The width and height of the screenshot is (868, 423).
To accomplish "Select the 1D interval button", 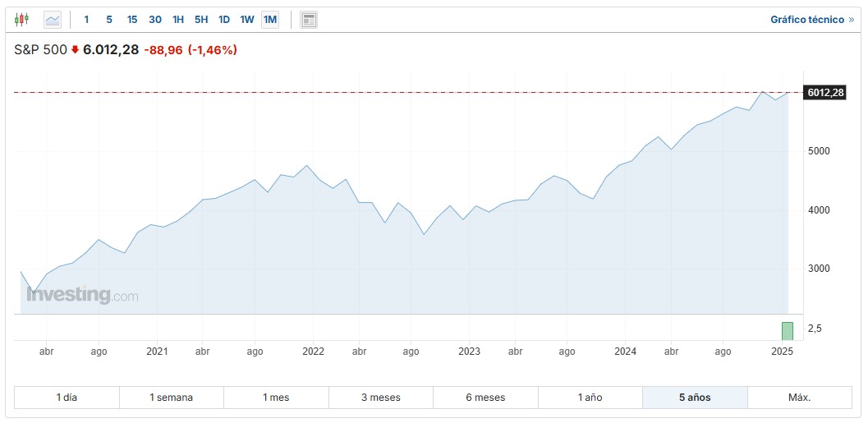I will coord(224,20).
